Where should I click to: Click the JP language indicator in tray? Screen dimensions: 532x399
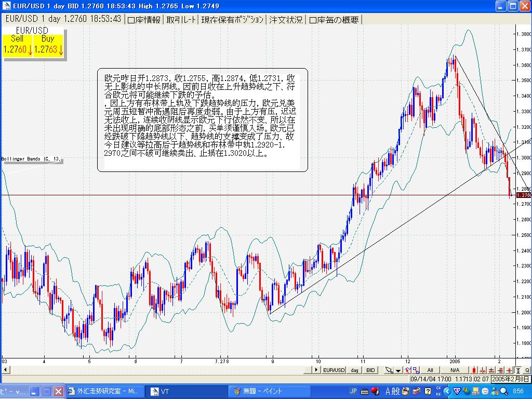tap(353, 391)
